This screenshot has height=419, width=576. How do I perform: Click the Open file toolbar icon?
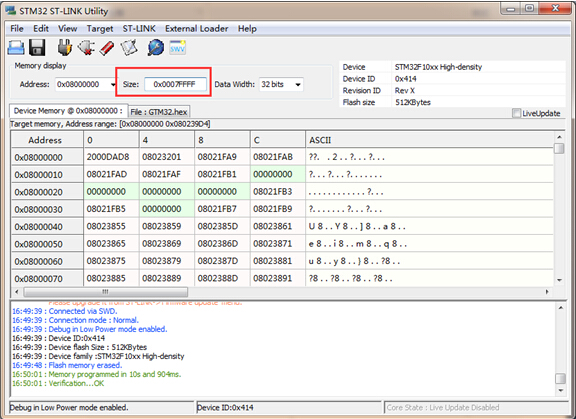(x=16, y=48)
